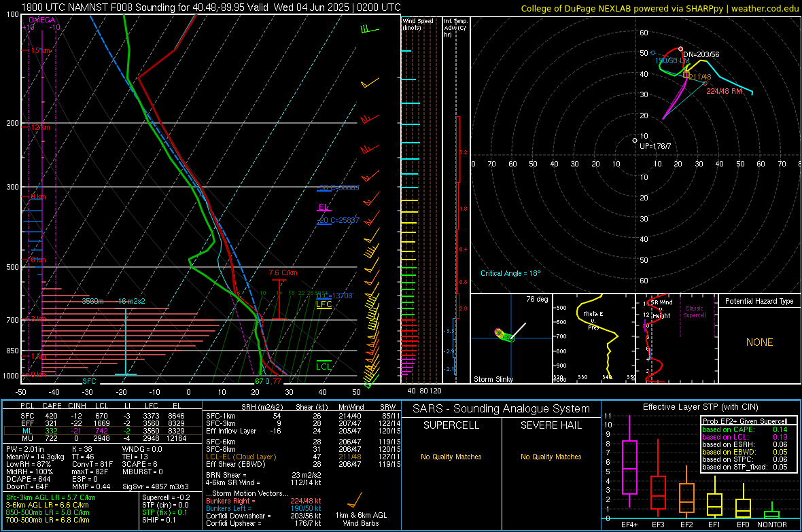Click the yellow LFC level label
This screenshot has width=802, height=532.
[324, 304]
